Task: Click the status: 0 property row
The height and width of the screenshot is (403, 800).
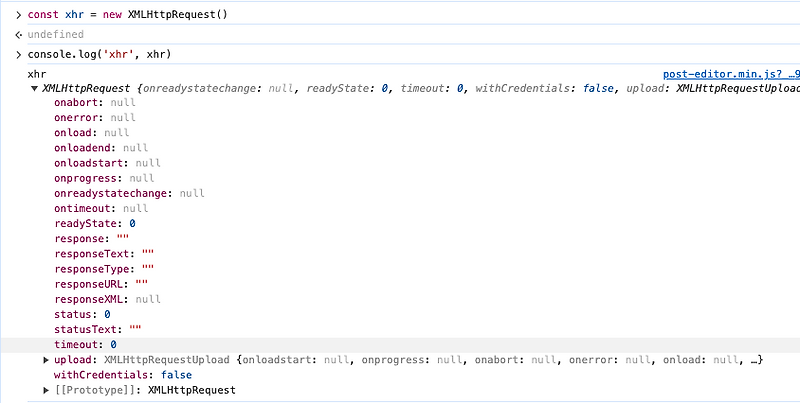Action: [x=82, y=315]
